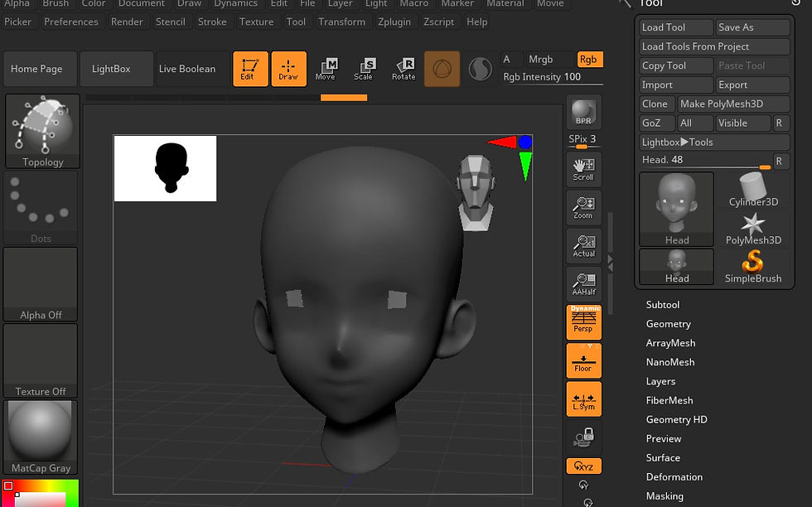Click the Export button
Image resolution: width=812 pixels, height=507 pixels.
752,84
